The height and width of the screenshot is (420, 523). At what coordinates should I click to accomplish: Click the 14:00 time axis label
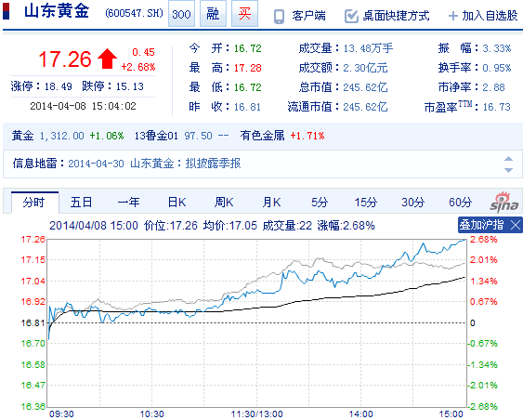click(360, 414)
